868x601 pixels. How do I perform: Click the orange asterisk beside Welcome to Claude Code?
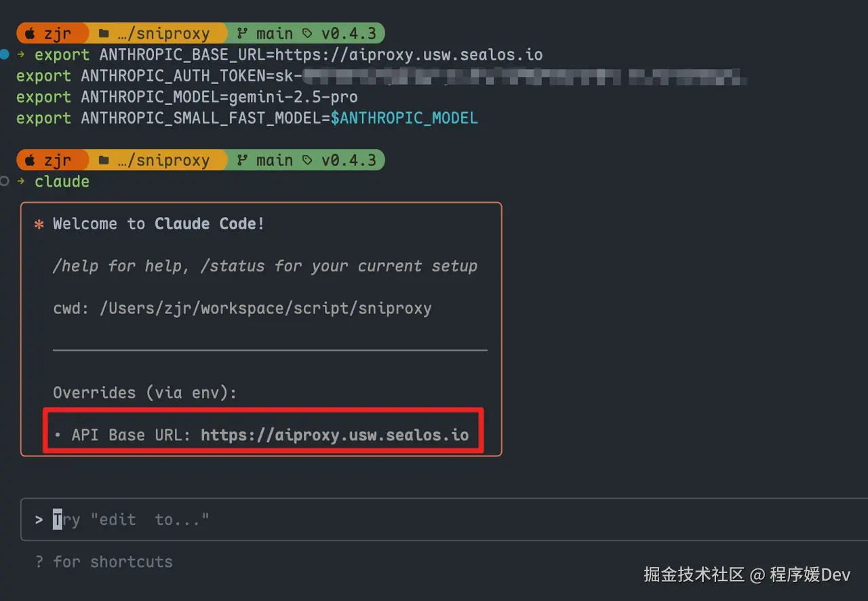tap(39, 225)
